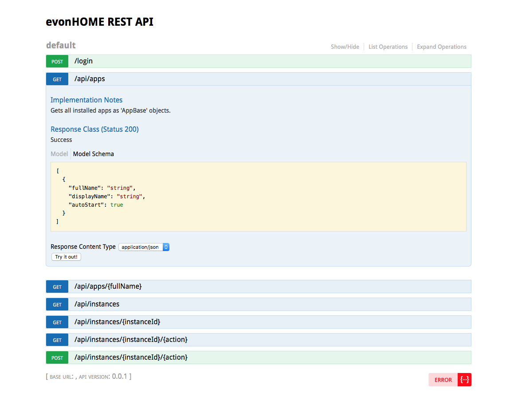The width and height of the screenshot is (518, 420).
Task: Click the POST badge for /api/instances/{instanceId}/{action}
Action: [x=57, y=357]
